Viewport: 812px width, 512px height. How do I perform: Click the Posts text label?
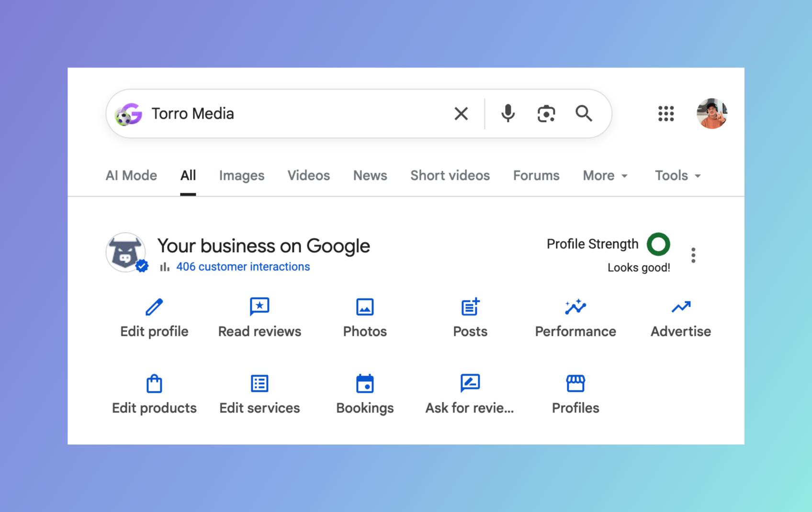470,332
